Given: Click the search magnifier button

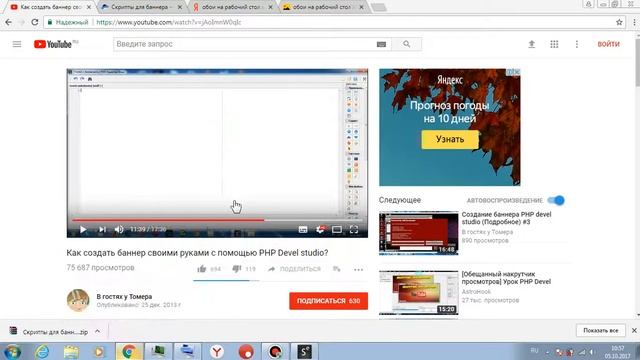Looking at the screenshot, I should point(407,44).
